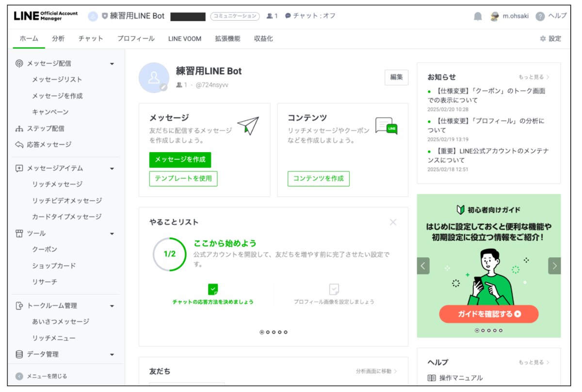Open もっと見る in お知らせ panel
The height and width of the screenshot is (392, 582).
pos(534,77)
